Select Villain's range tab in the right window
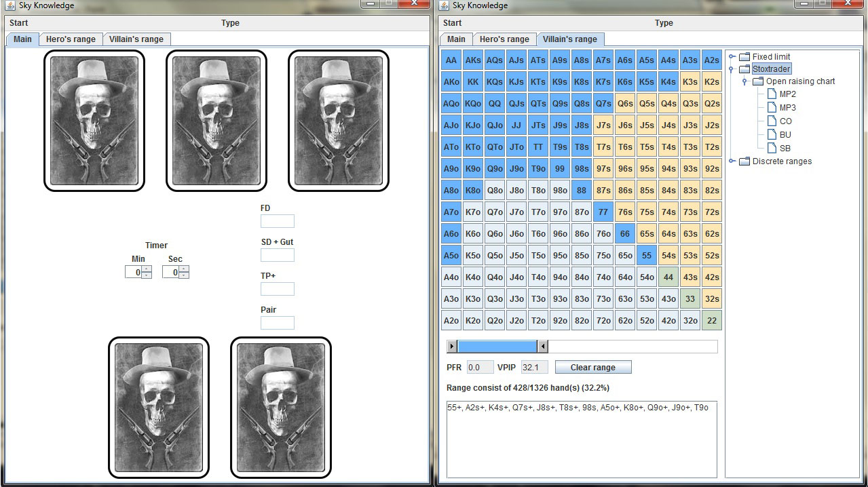Screen dimensions: 868x487 click(x=570, y=39)
